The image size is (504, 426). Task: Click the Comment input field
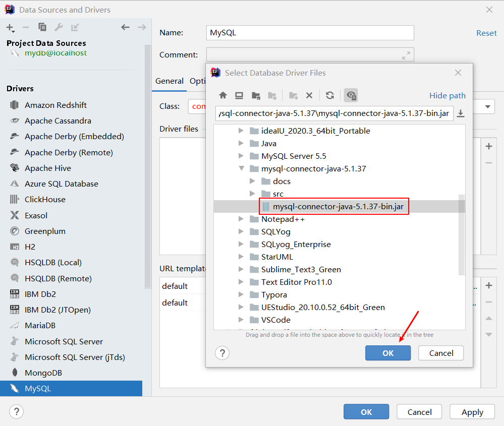[310, 55]
